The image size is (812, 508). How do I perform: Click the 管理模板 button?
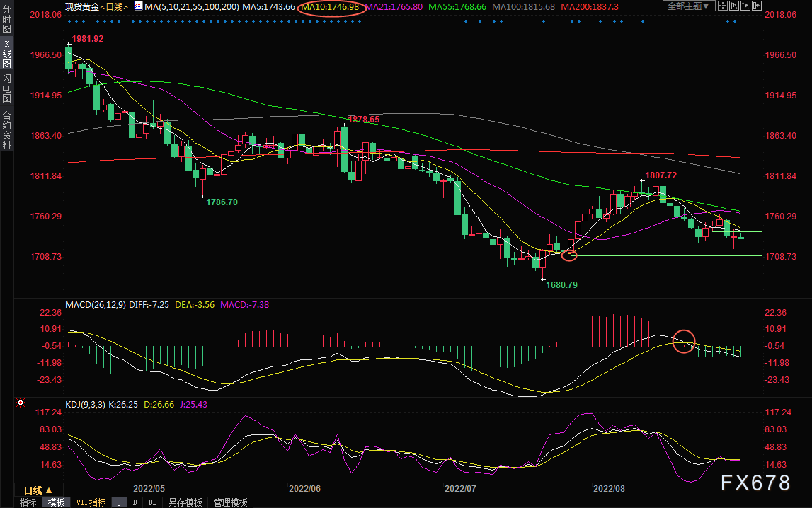[x=230, y=502]
